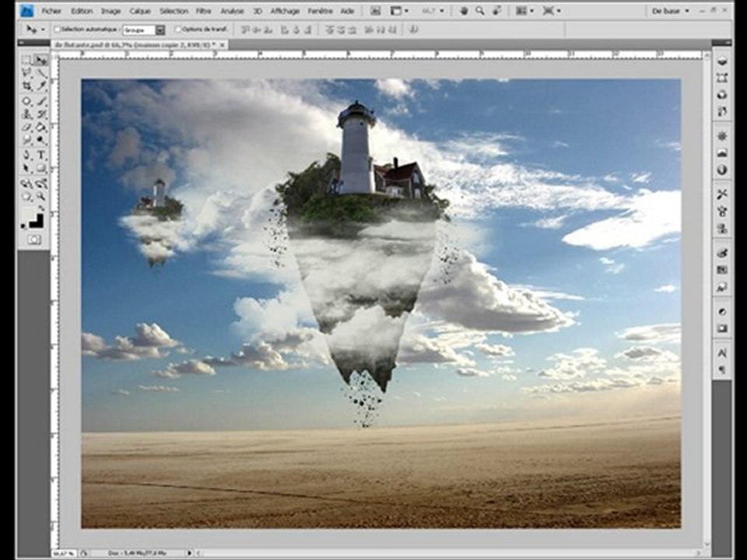Select the 3D Orbit tool
Screen dimensions: 747x560
pyautogui.click(x=41, y=184)
